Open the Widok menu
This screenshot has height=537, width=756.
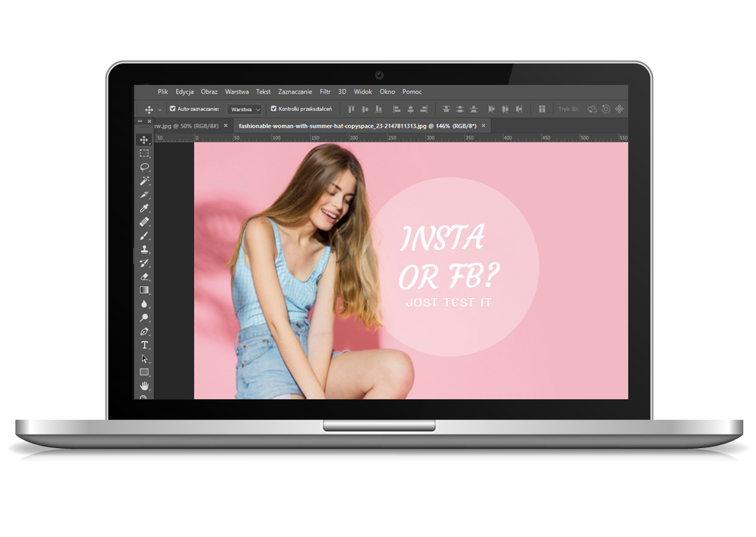pos(363,92)
